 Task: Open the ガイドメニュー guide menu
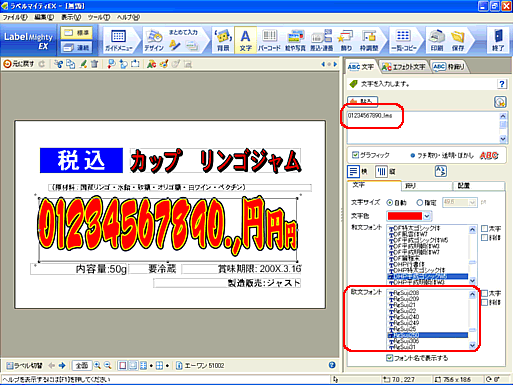(x=119, y=40)
